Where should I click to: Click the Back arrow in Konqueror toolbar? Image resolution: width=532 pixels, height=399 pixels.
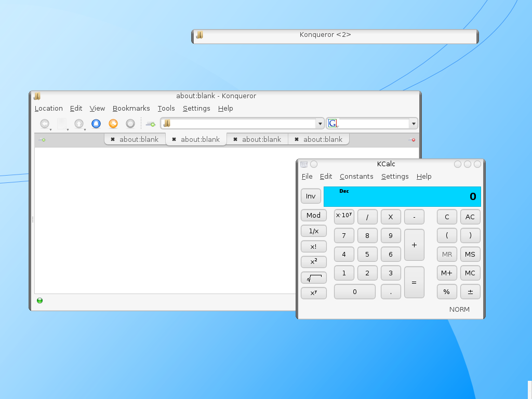pyautogui.click(x=45, y=124)
